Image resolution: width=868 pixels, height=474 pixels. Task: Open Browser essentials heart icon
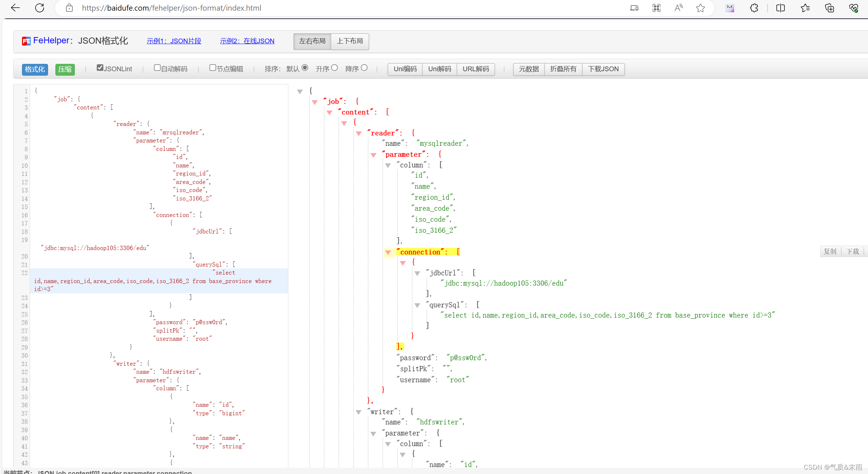(854, 8)
